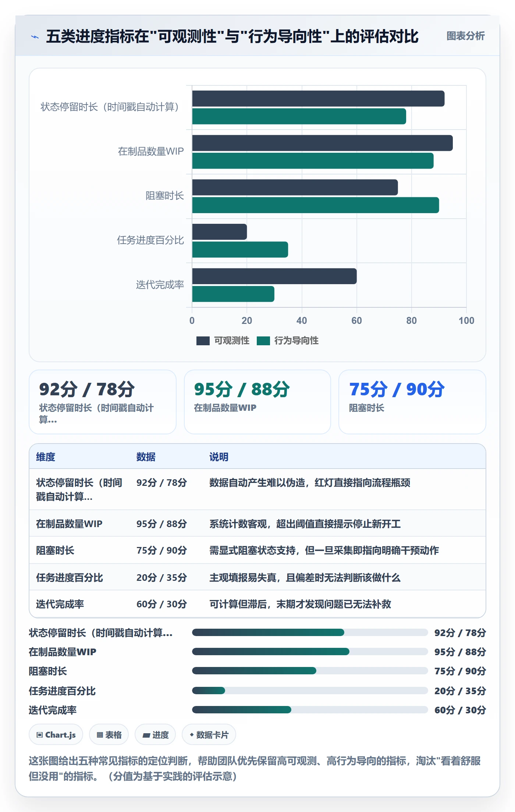Viewport: 515px width, 812px height.
Task: Click the progress bar in the 迭代完成率 progress row
Action: coord(310,710)
